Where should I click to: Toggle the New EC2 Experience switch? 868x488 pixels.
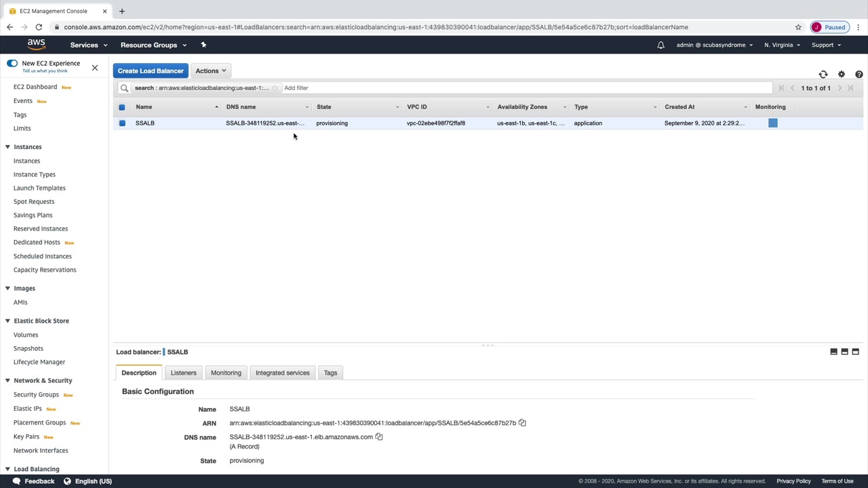(x=12, y=64)
